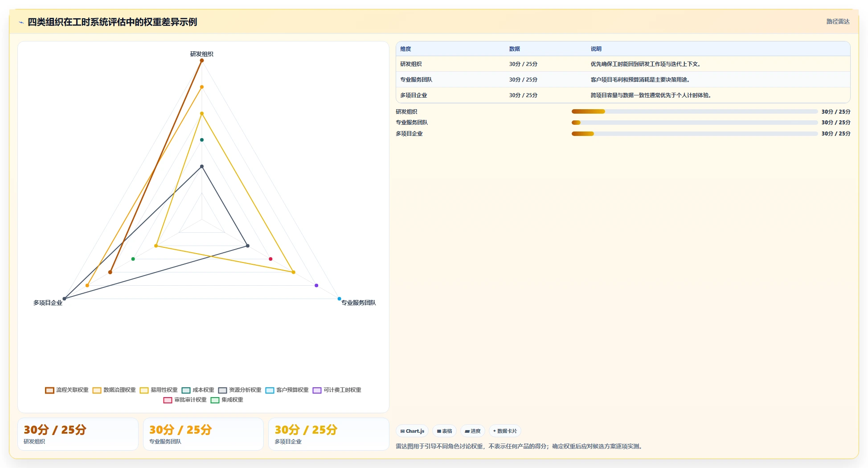Select the 多项目企业 progress bar
Screen dimensions: 868x468
point(695,134)
